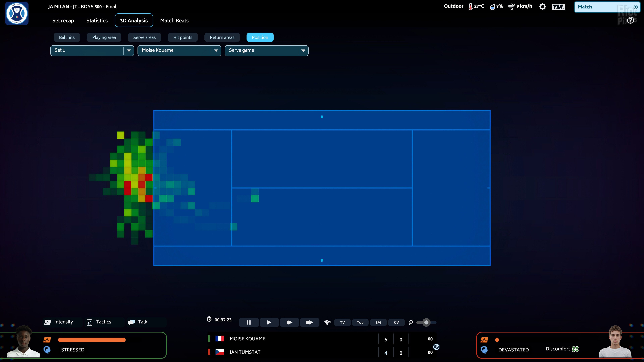Click the Intensity panel icon
The image size is (644, 362).
pos(48,322)
